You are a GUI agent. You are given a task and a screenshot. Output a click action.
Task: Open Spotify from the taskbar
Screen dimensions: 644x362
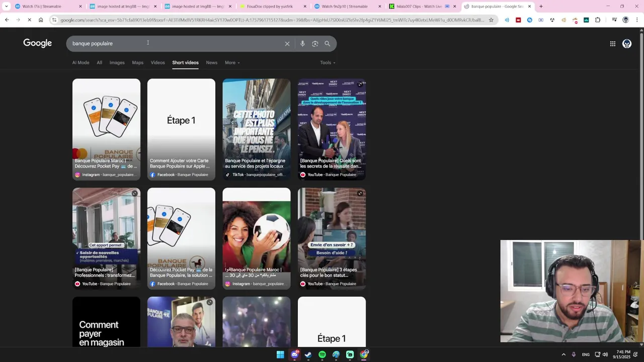(x=322, y=354)
